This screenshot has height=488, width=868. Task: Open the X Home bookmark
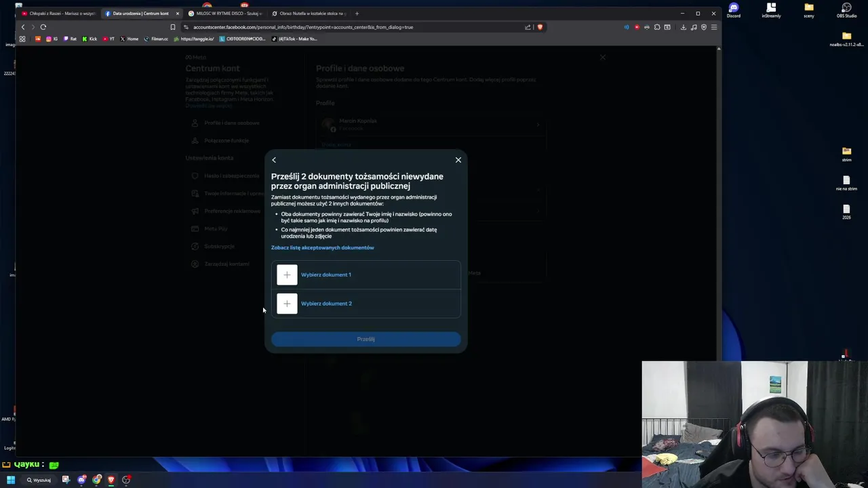[129, 39]
